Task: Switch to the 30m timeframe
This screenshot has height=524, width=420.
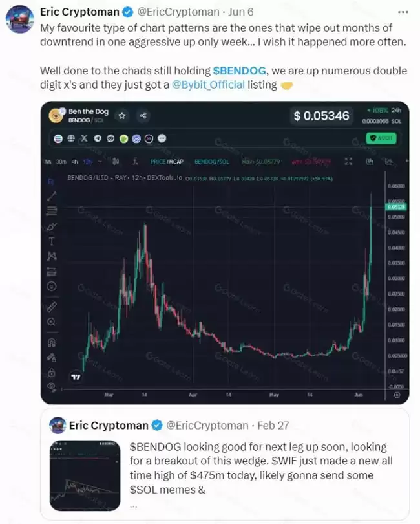Action: click(x=60, y=161)
